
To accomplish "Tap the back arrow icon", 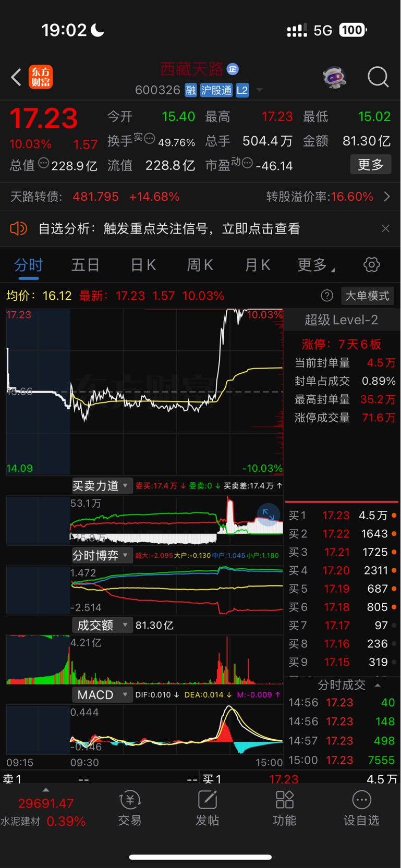I will point(16,77).
